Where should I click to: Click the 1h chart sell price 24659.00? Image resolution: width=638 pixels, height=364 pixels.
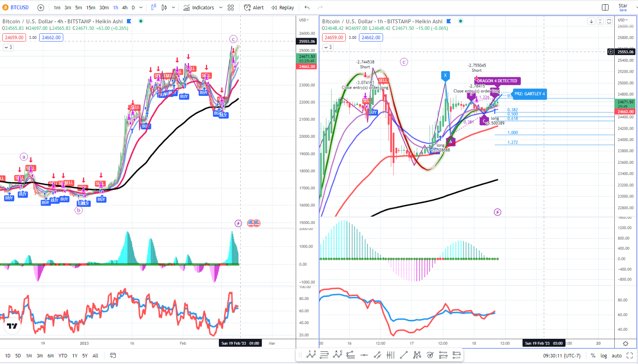334,38
